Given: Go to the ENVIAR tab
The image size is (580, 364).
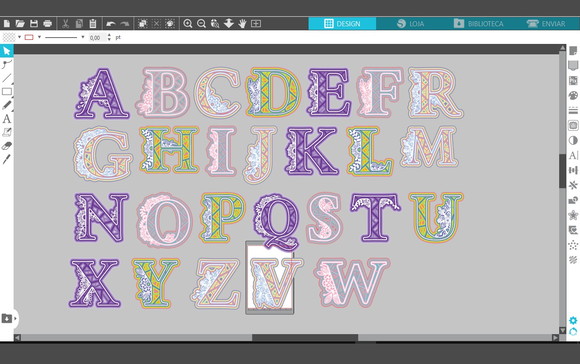Looking at the screenshot, I should click(546, 24).
